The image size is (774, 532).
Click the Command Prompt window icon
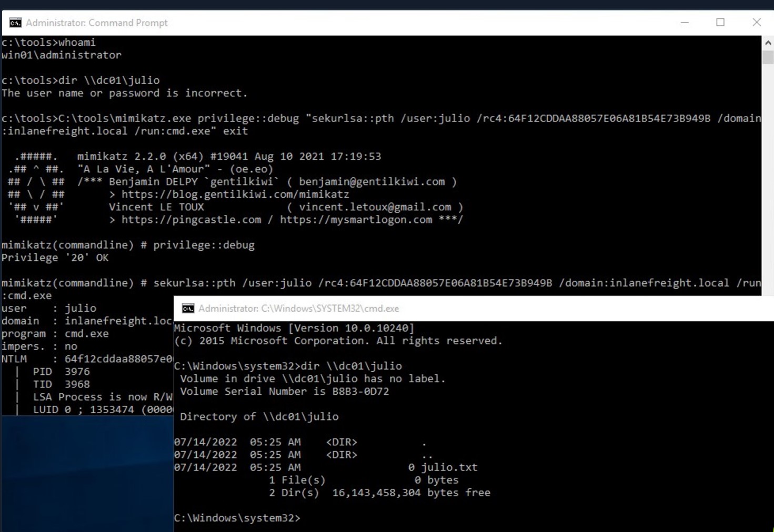tap(15, 23)
